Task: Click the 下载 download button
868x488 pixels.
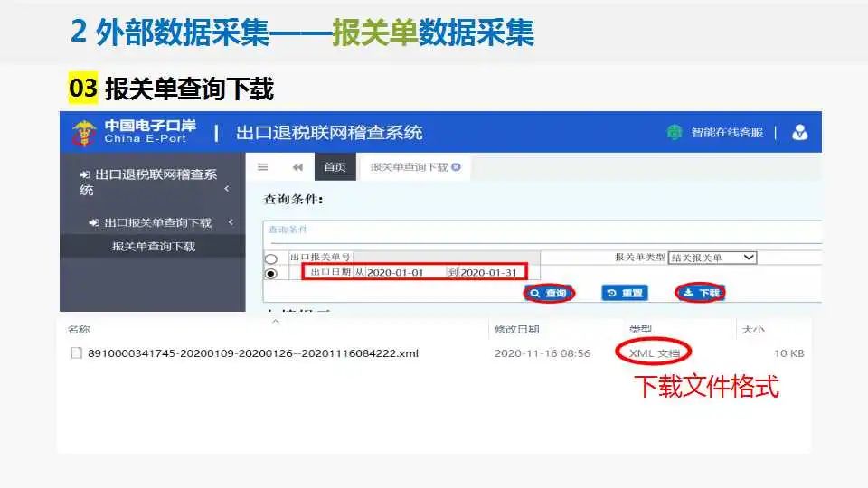Action: (700, 292)
